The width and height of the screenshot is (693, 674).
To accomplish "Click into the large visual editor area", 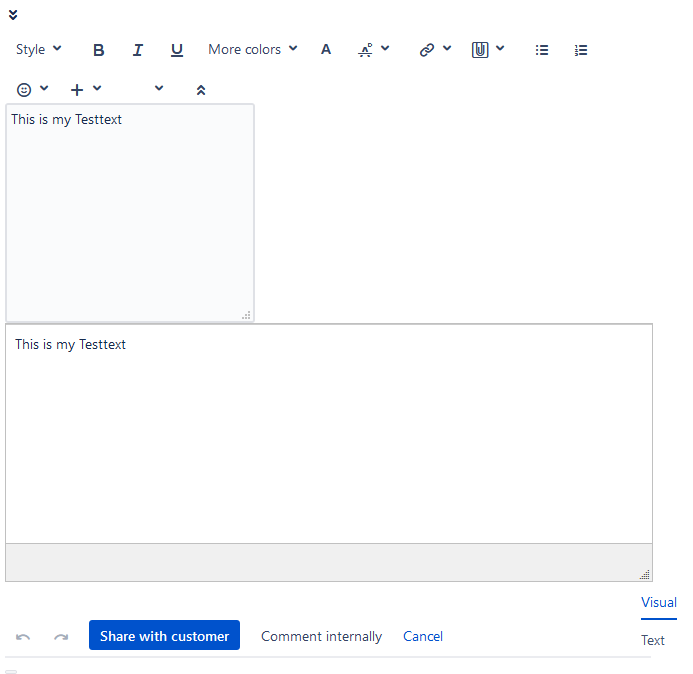I will point(329,434).
